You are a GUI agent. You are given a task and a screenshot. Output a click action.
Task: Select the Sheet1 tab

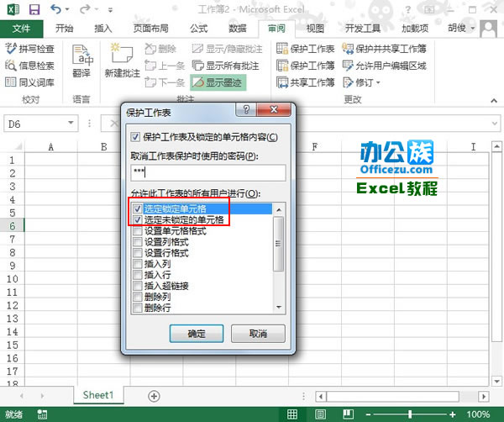click(x=98, y=395)
